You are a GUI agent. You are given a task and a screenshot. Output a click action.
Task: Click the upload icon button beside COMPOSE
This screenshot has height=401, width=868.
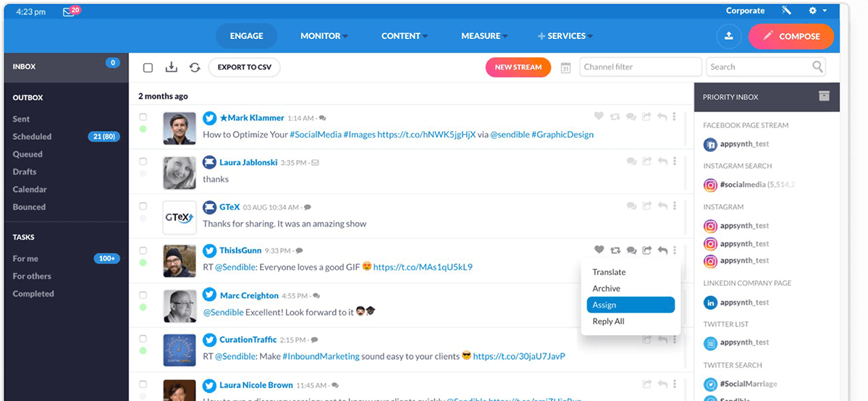[729, 36]
